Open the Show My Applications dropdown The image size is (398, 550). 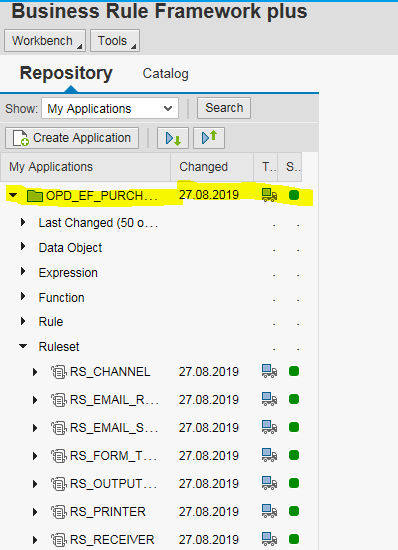(x=110, y=108)
